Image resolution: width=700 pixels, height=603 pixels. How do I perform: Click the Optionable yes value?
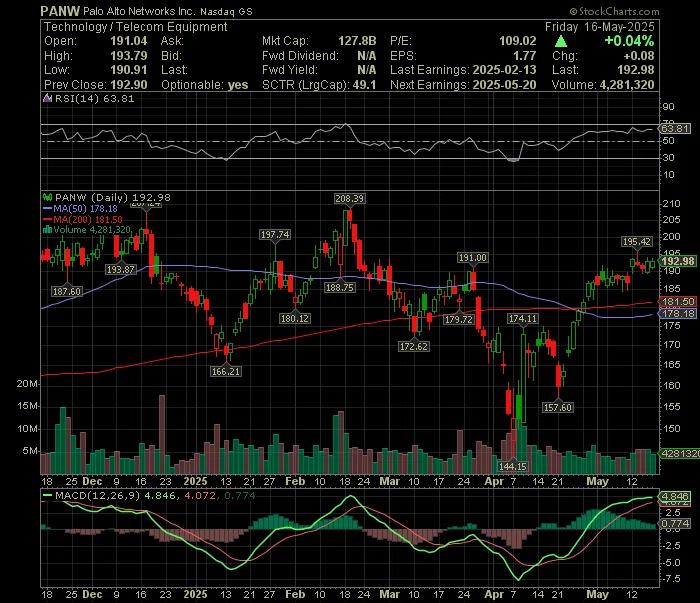238,85
